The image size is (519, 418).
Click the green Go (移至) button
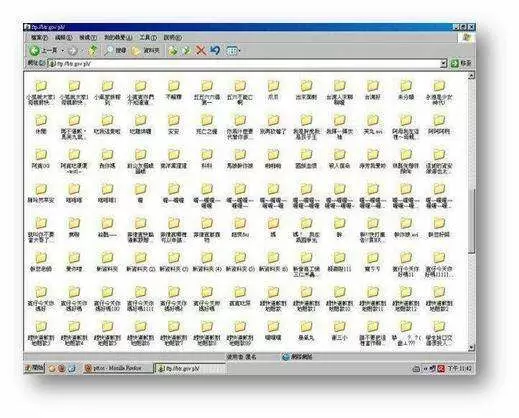[461, 63]
